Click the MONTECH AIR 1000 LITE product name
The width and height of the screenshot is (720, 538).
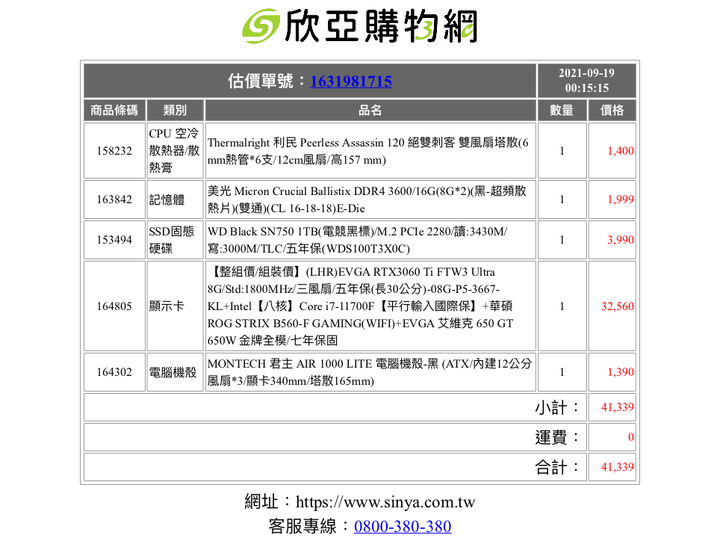[x=370, y=372]
